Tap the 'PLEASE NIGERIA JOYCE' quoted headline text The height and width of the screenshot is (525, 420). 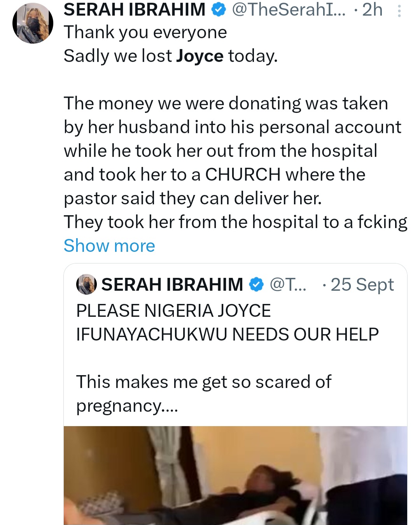click(173, 311)
